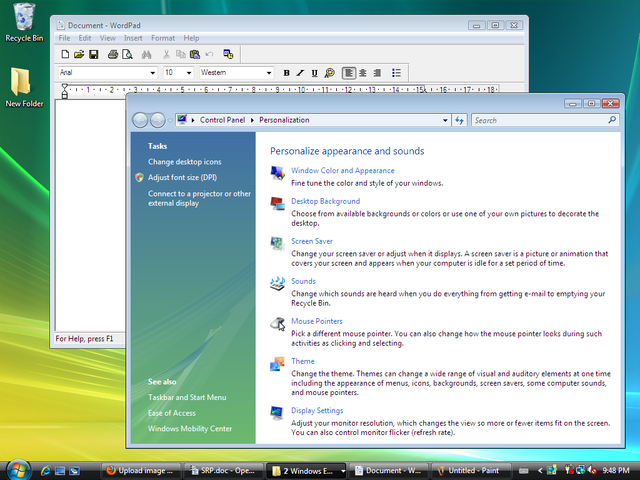Screen dimensions: 640x480
Task: Toggle Bullets in WordPad format bar
Action: 396,73
